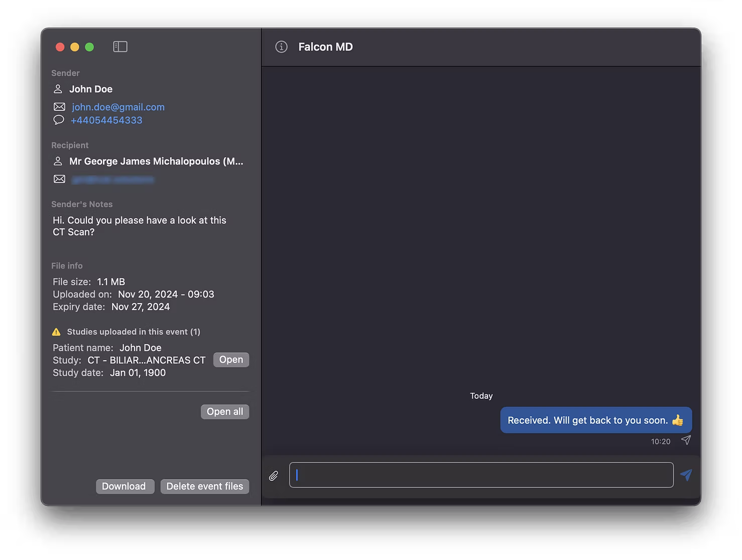Select the Received message bubble

[x=595, y=420]
